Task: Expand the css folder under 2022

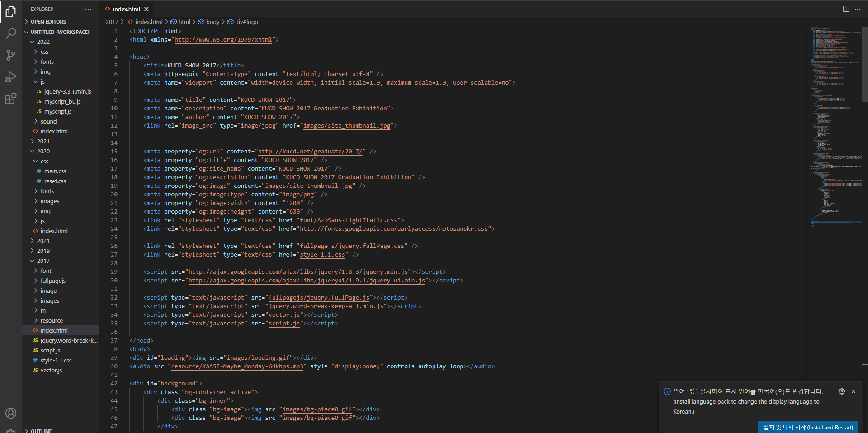Action: pyautogui.click(x=60, y=52)
